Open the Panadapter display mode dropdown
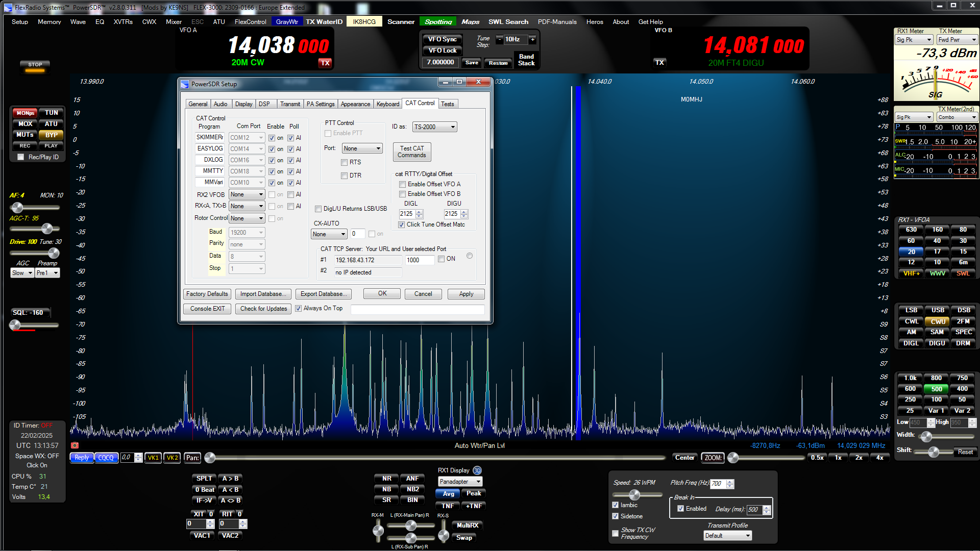This screenshot has width=980, height=551. coord(460,482)
